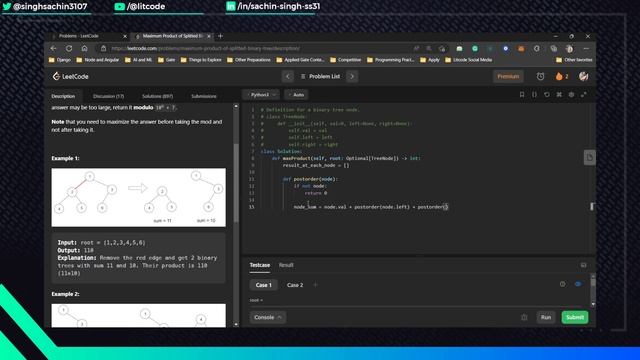The width and height of the screenshot is (640, 360).
Task: Switch to the Description tab
Action: pyautogui.click(x=63, y=96)
